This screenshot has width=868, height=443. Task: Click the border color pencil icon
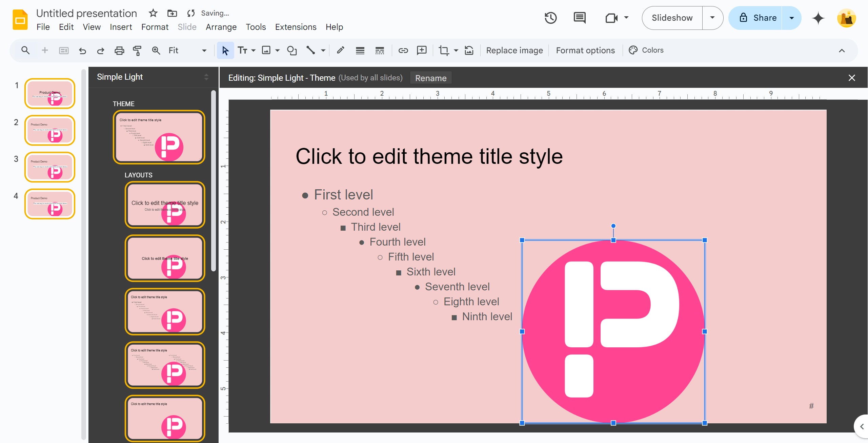[x=341, y=51]
